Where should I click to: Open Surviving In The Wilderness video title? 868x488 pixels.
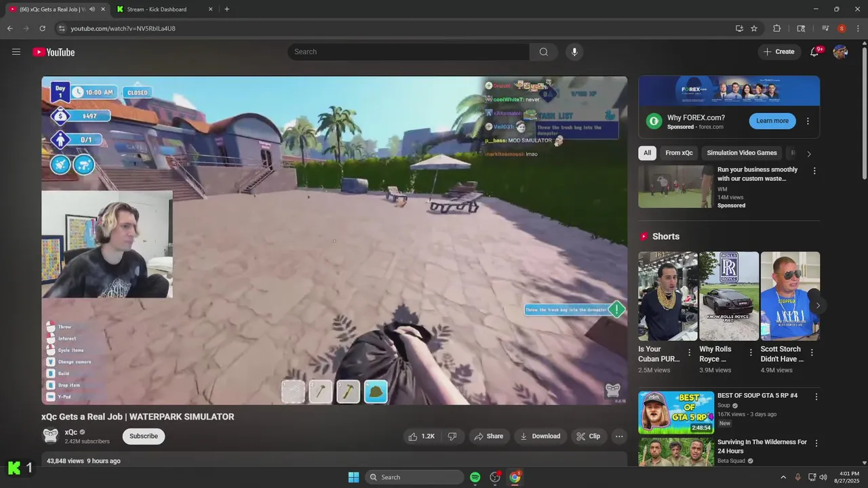pos(762,447)
